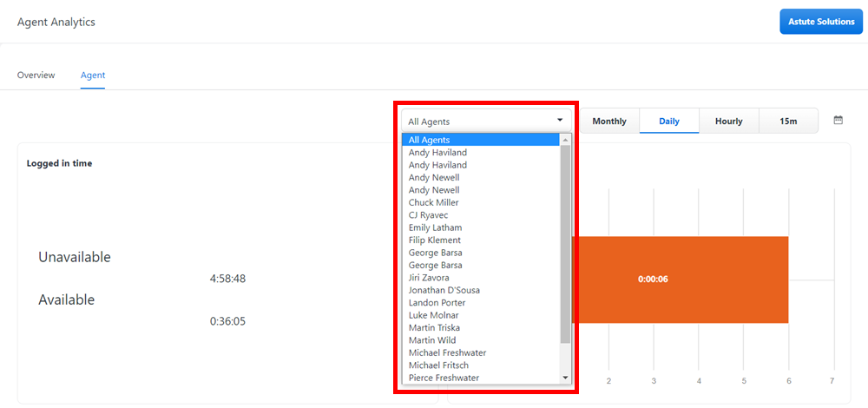This screenshot has height=408, width=868.
Task: Choose the Hourly interval option
Action: pyautogui.click(x=728, y=122)
